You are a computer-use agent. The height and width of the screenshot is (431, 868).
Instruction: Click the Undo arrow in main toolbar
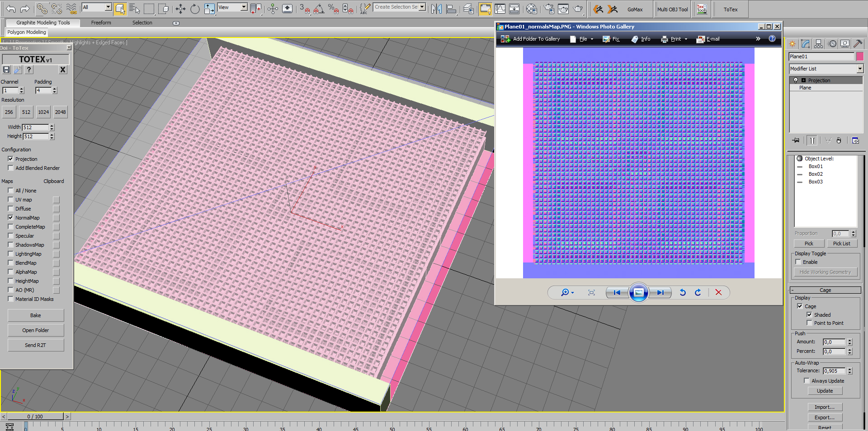11,9
